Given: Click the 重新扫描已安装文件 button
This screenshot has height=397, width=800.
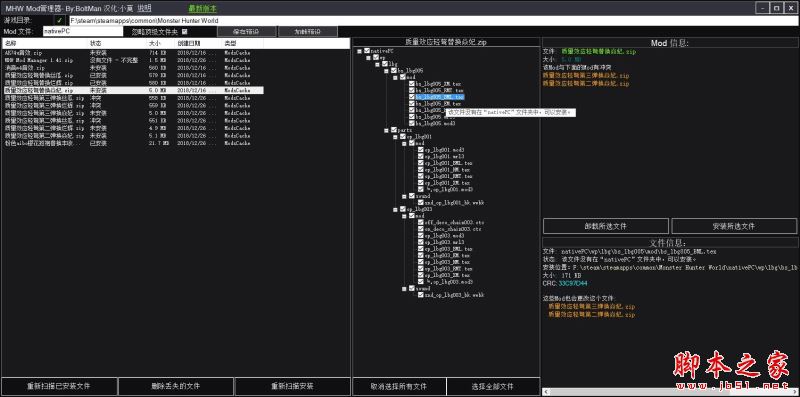Looking at the screenshot, I should (59, 386).
